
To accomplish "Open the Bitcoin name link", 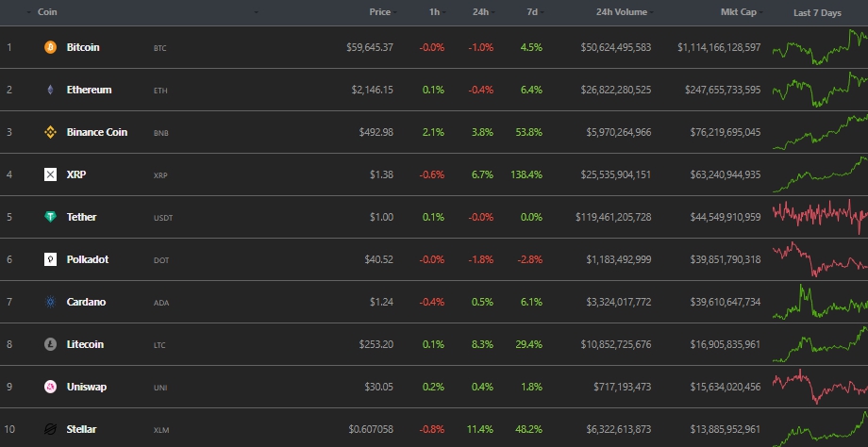I will pyautogui.click(x=83, y=47).
